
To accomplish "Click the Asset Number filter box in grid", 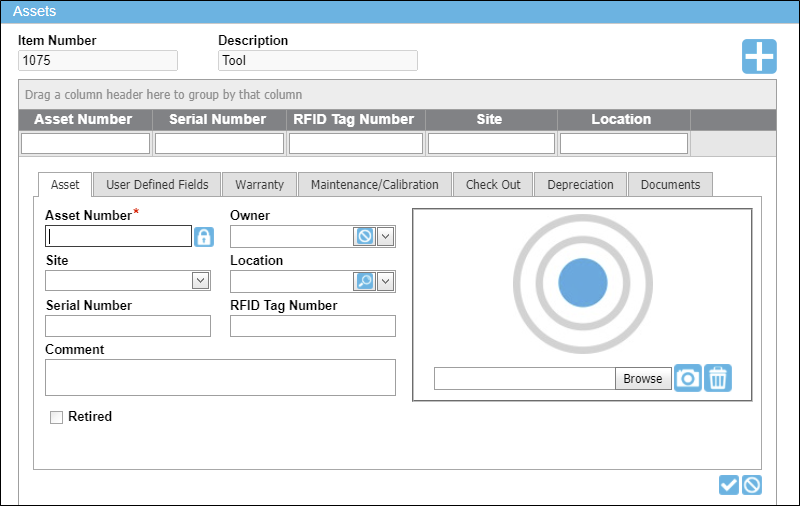I will pyautogui.click(x=85, y=143).
